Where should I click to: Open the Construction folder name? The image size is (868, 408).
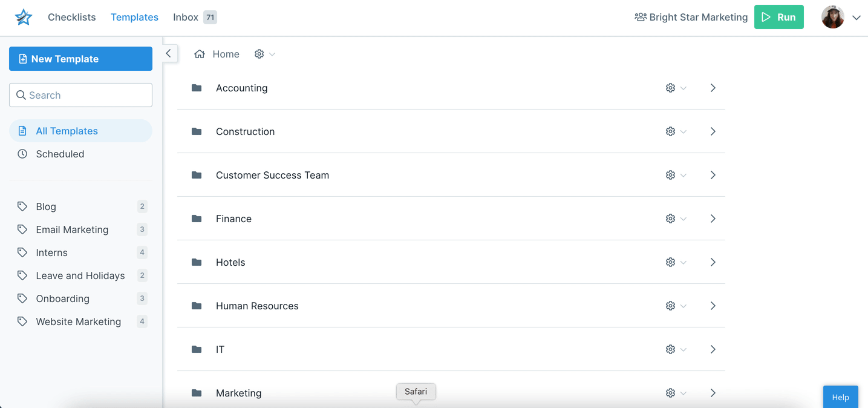[245, 131]
